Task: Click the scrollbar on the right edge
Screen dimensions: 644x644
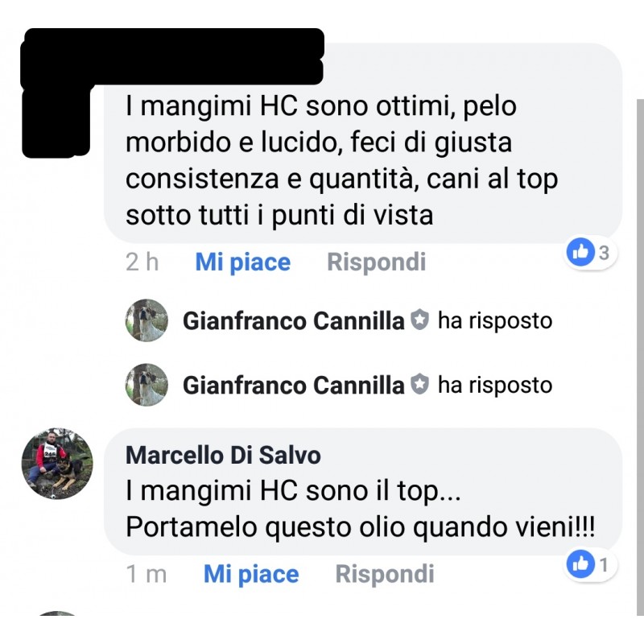Action: 640,357
